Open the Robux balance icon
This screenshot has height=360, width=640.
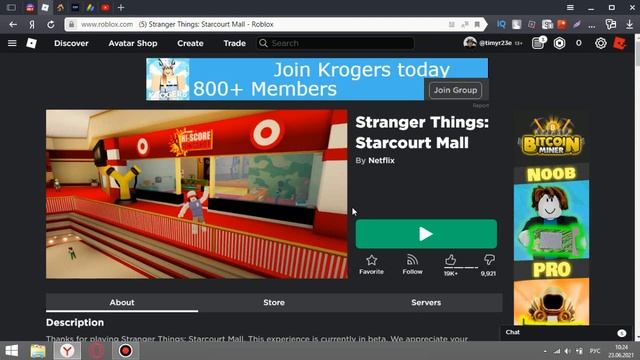(559, 43)
